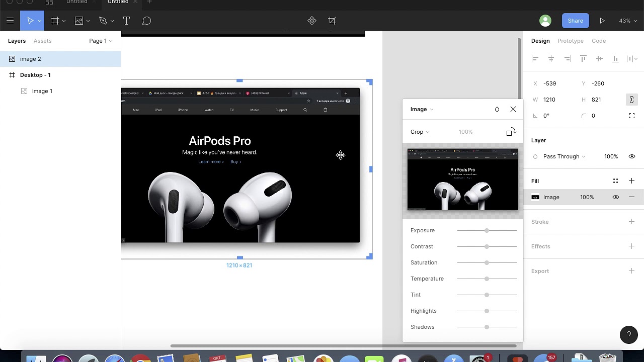Screen dimensions: 644x362
Task: Select the Pen tool
Action: point(103,21)
